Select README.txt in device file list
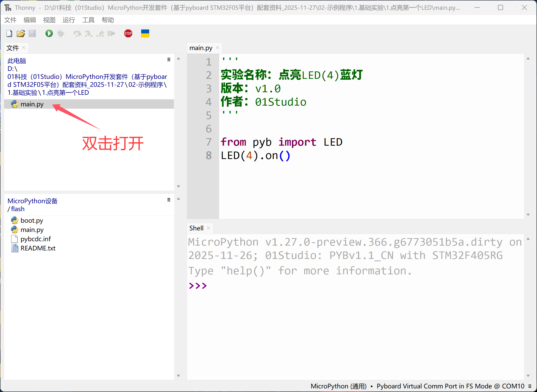 (x=38, y=248)
